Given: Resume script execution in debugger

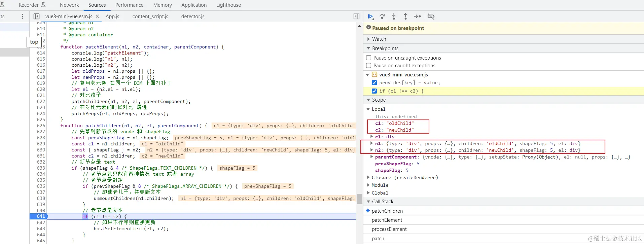Looking at the screenshot, I should [370, 16].
